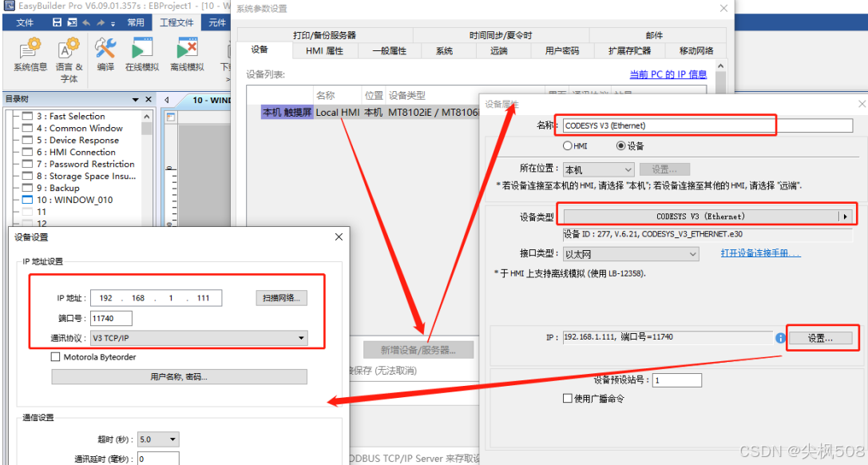Open the 目录树 panel options arrow
Viewport: 868px width, 465px height.
point(136,100)
